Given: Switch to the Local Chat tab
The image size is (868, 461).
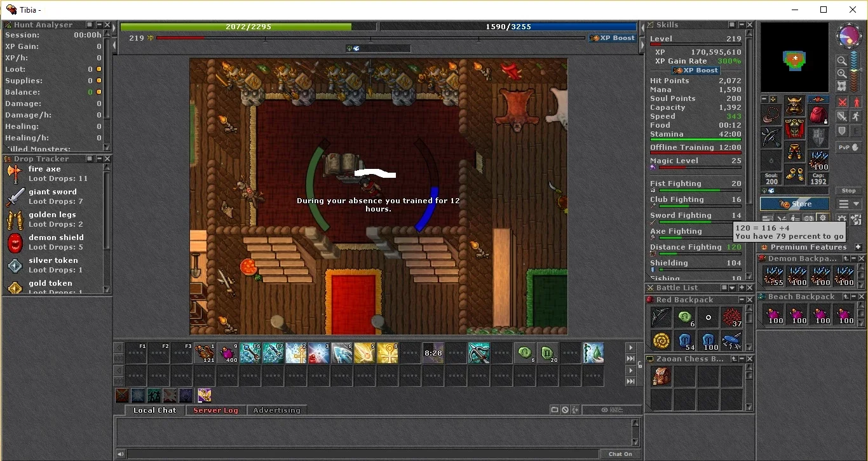Looking at the screenshot, I should coord(154,410).
